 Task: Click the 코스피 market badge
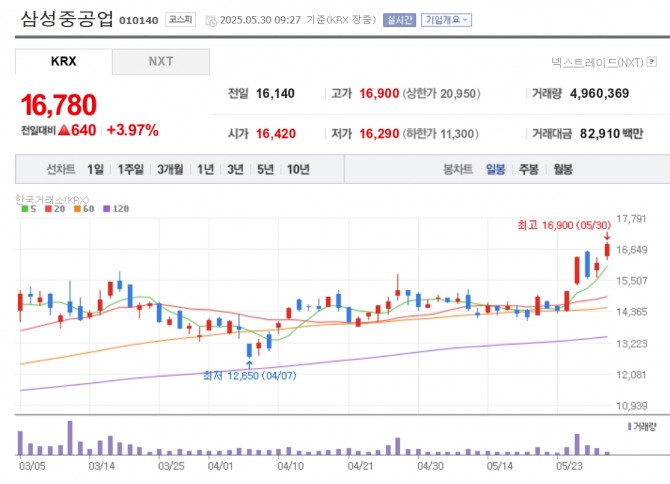tap(180, 20)
